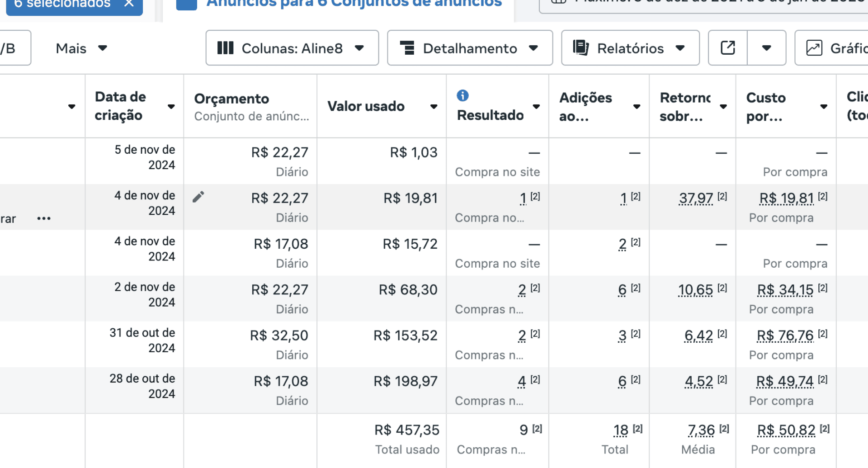Viewport: 868px width, 468px height.
Task: Open the Valor usado column dropdown arrow
Action: click(434, 107)
